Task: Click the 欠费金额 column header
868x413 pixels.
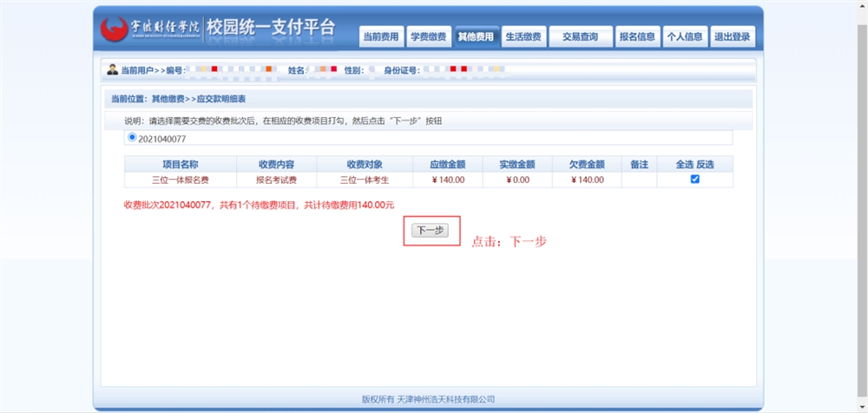Action: click(x=587, y=165)
